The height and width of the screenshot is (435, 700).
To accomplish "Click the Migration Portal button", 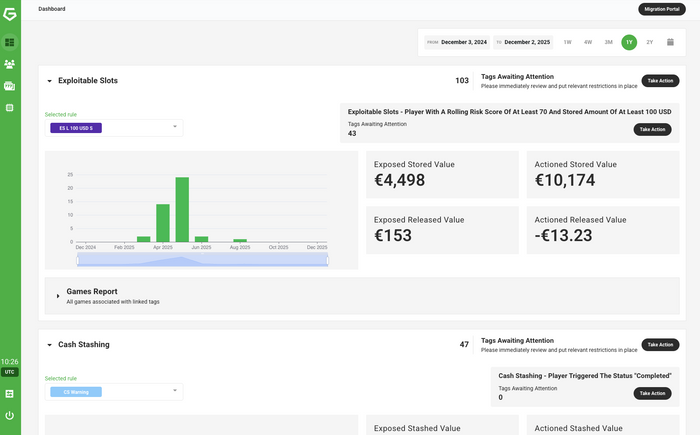I will click(x=663, y=9).
